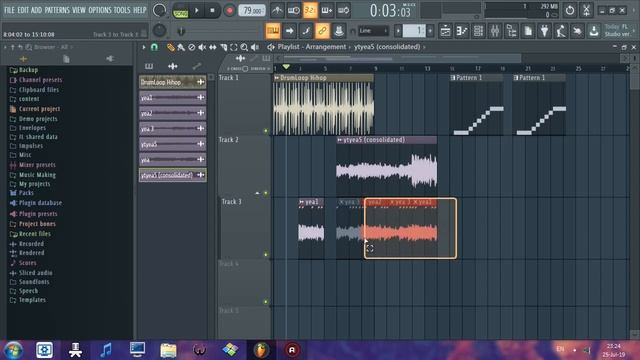Select the Zoom magnifier tool in playlist
This screenshot has height=360, width=640.
[x=244, y=47]
